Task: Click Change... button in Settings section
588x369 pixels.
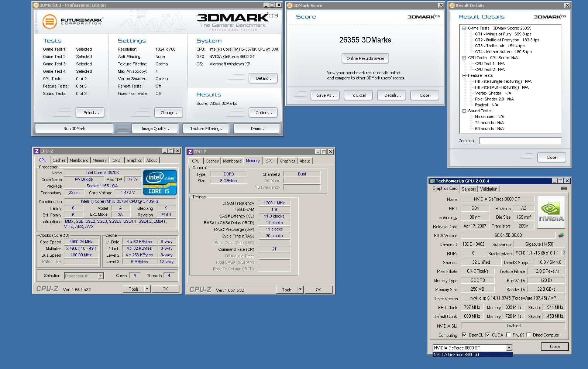Action: tap(169, 113)
